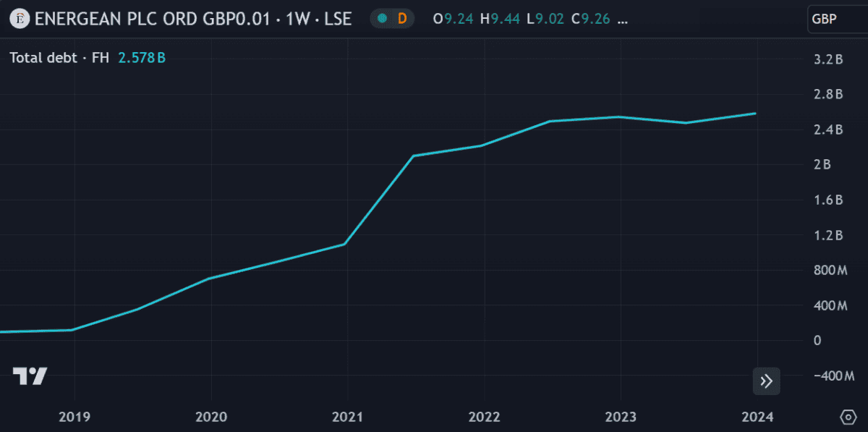Click the 0 level on price scale
Image resolution: width=868 pixels, height=432 pixels.
coord(817,340)
